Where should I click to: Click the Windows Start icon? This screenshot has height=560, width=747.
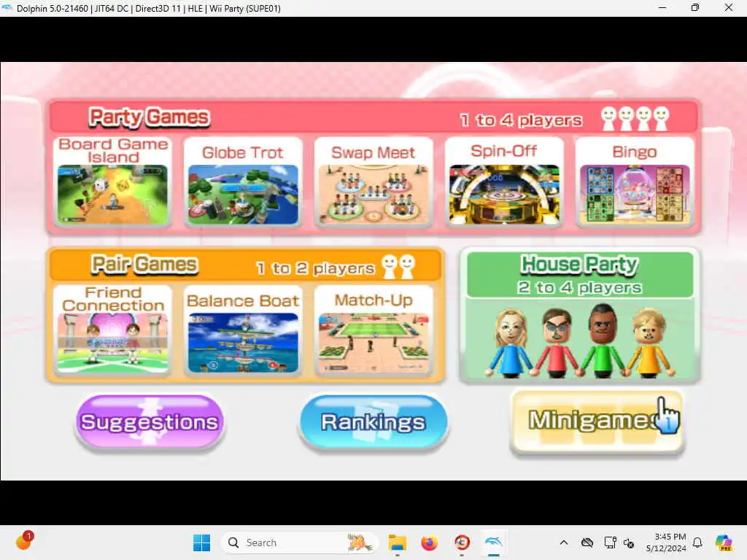(x=201, y=542)
